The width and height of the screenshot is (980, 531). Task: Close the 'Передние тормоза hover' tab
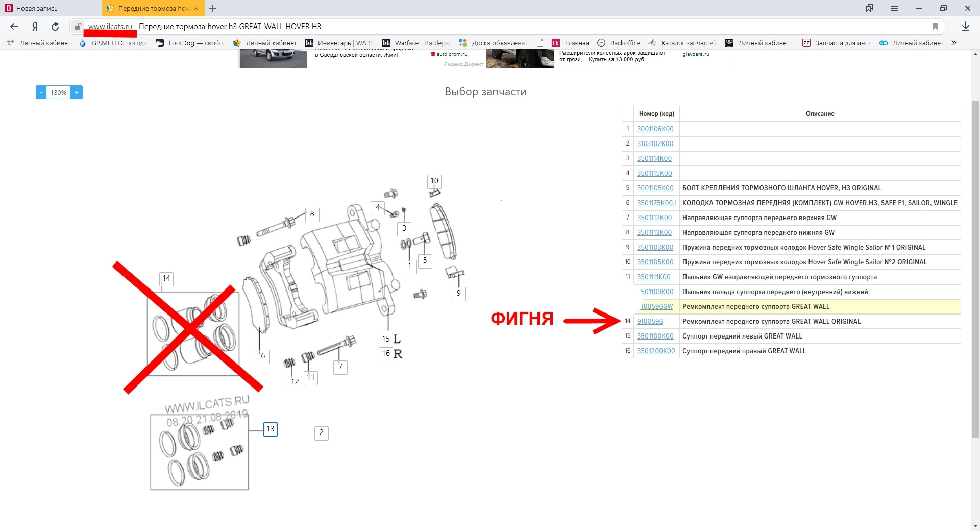tap(196, 8)
